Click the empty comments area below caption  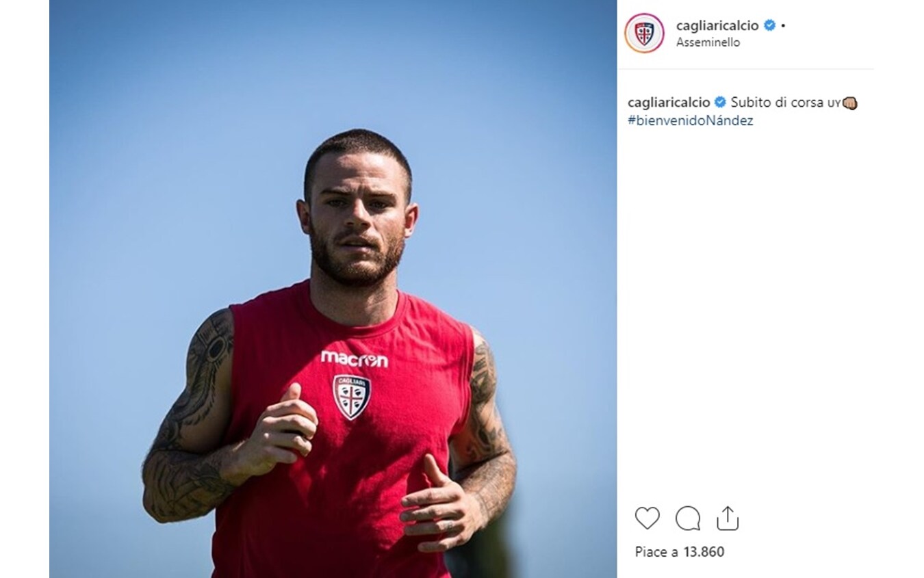pyautogui.click(x=745, y=308)
